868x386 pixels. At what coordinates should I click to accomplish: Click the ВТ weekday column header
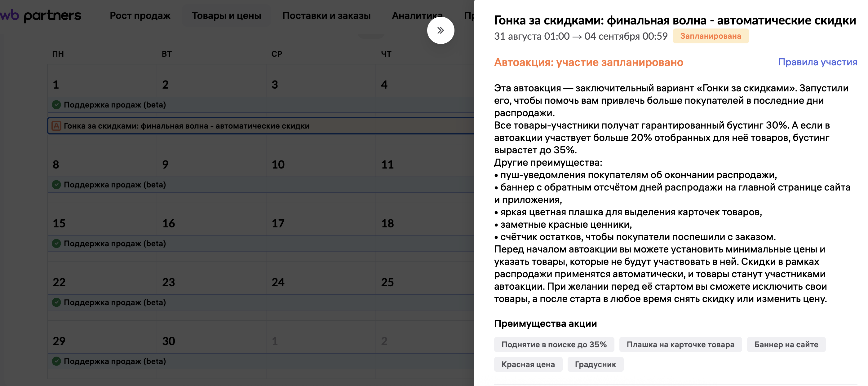click(167, 54)
